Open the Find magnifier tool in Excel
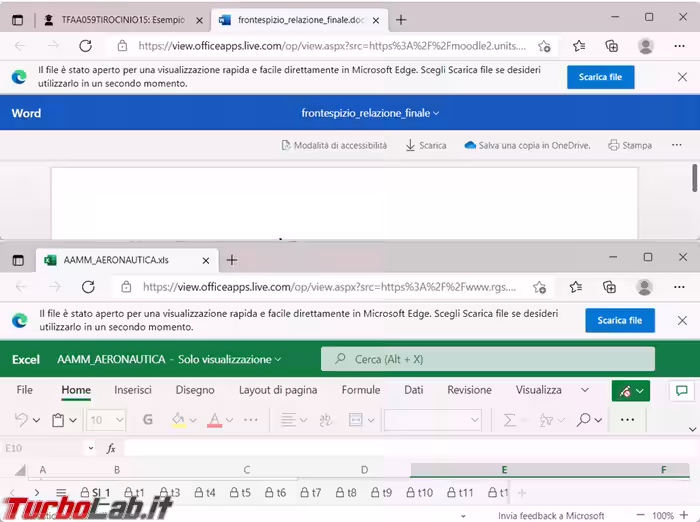The height and width of the screenshot is (522, 700). click(584, 420)
